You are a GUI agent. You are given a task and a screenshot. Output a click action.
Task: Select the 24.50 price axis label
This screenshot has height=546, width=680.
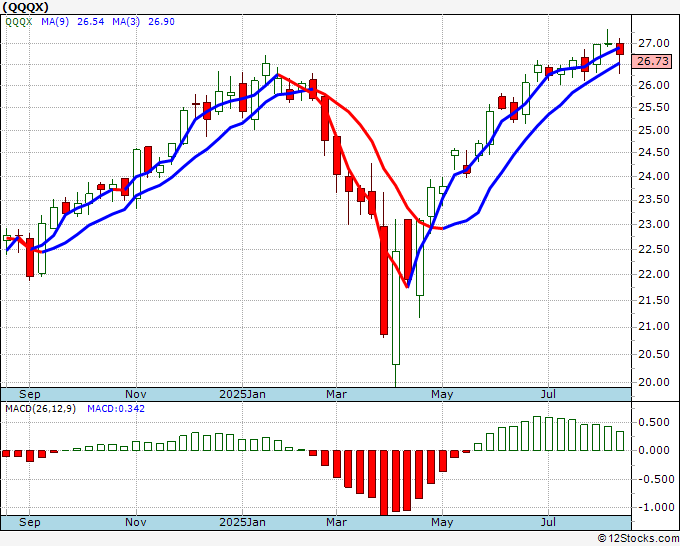tap(654, 153)
